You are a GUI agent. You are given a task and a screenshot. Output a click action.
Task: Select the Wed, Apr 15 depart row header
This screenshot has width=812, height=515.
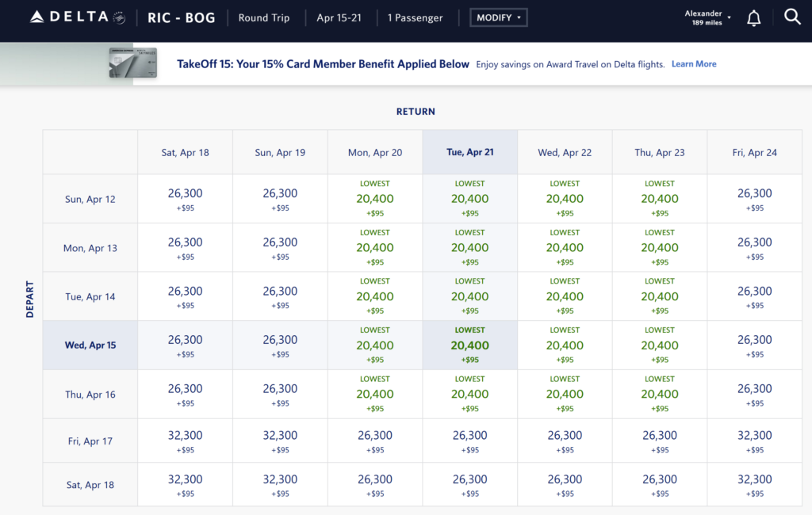[90, 345]
